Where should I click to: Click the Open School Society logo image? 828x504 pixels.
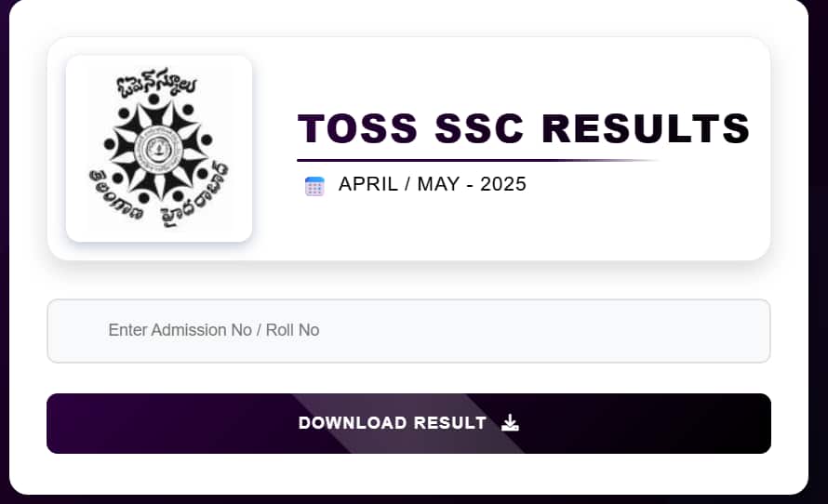click(x=159, y=148)
